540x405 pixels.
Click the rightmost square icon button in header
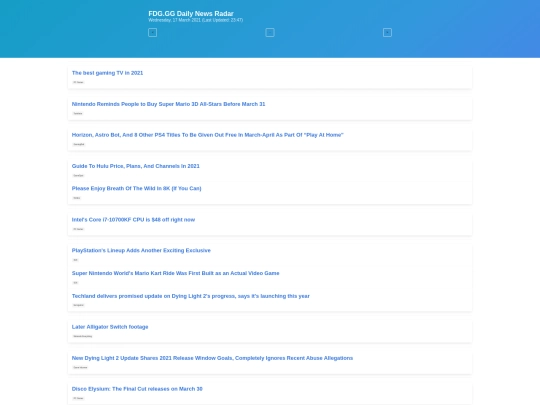[387, 32]
